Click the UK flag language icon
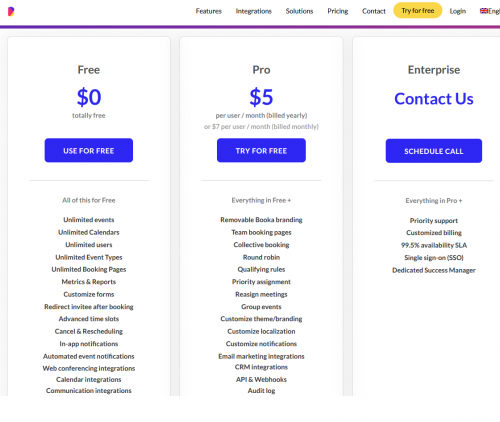This screenshot has width=500, height=422. (484, 11)
